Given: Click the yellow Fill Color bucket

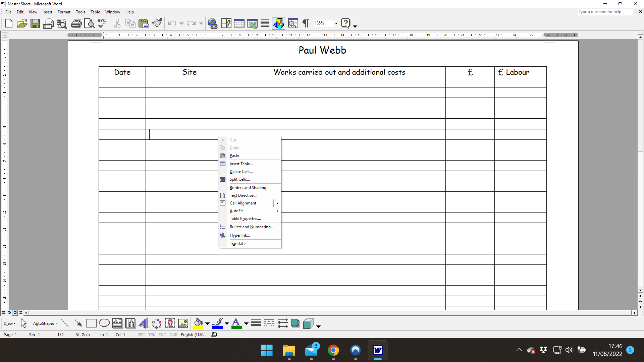Looking at the screenshot, I should [198, 323].
